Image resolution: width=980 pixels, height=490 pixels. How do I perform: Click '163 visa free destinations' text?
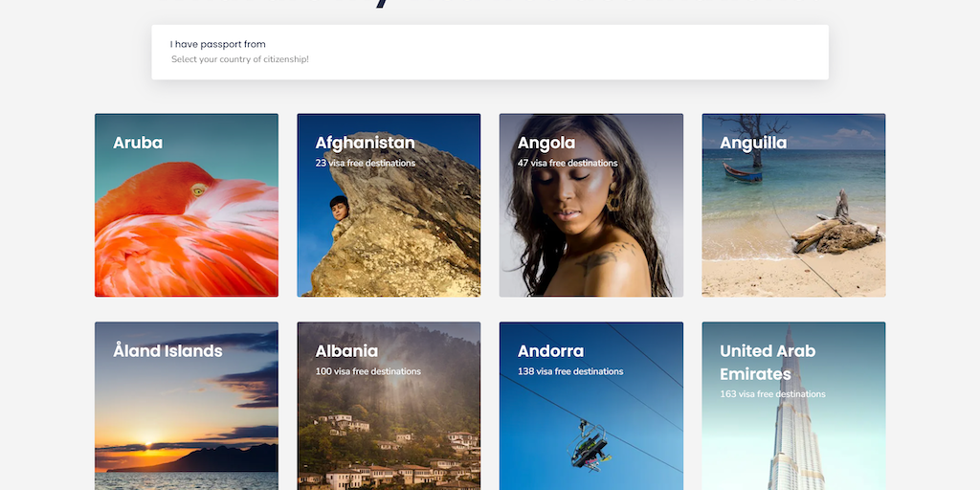[x=772, y=394]
